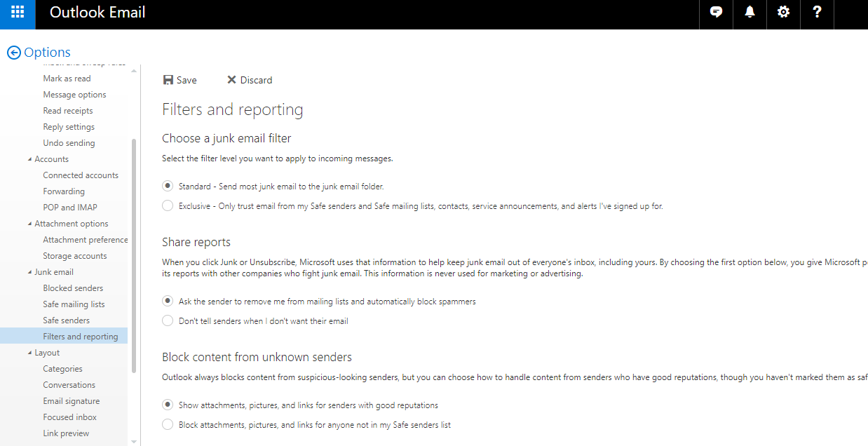Select Standard junk email filter option
This screenshot has height=446, width=868.
pyautogui.click(x=168, y=187)
